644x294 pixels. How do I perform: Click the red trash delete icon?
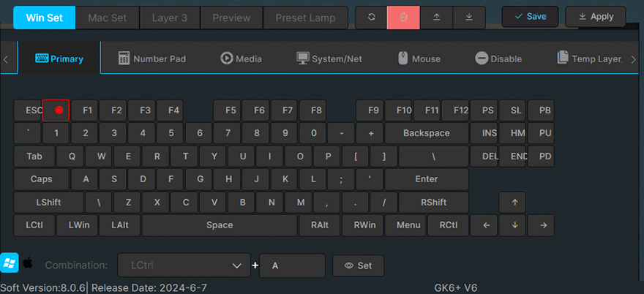pos(404,18)
